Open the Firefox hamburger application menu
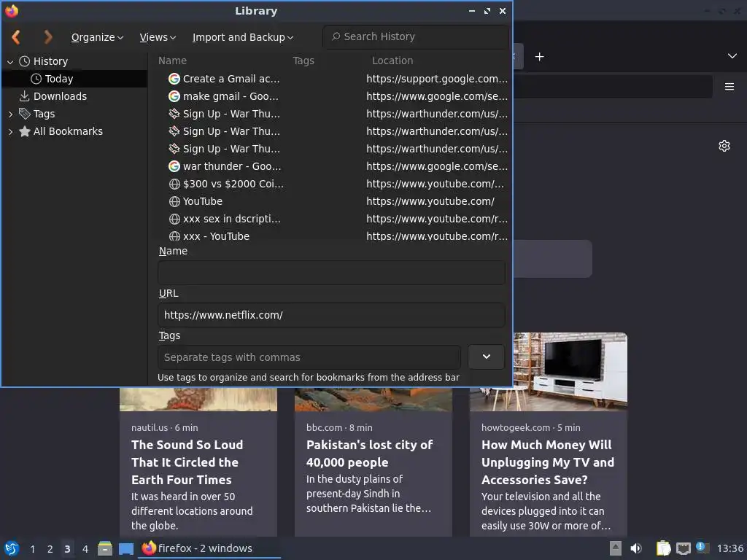The width and height of the screenshot is (747, 560). coord(729,87)
